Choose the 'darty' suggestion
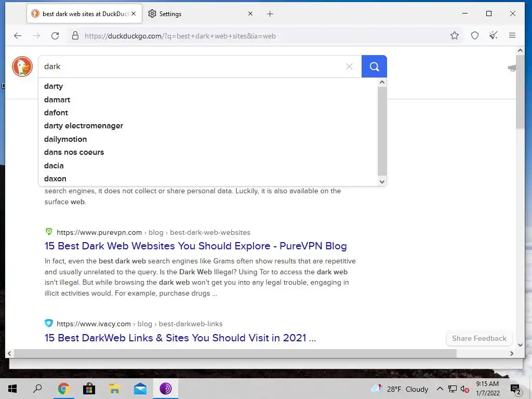This screenshot has width=532, height=399. 54,86
